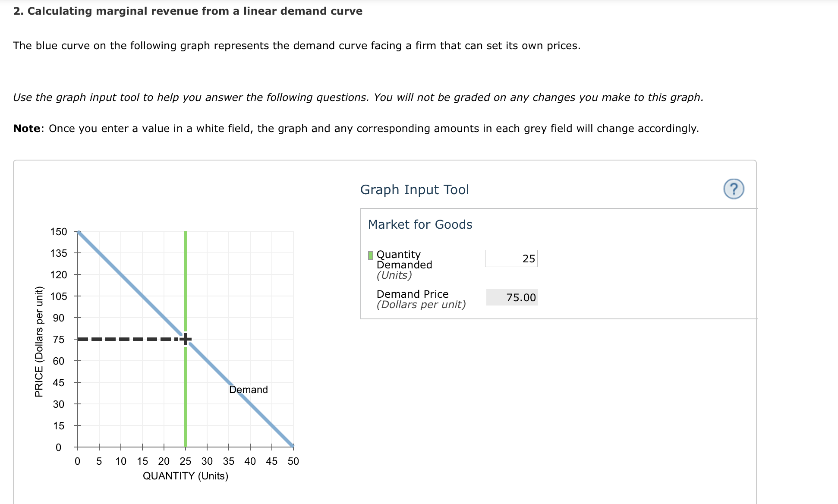The width and height of the screenshot is (838, 504).
Task: Click the black crosshair marker on demand curve
Action: click(x=186, y=339)
